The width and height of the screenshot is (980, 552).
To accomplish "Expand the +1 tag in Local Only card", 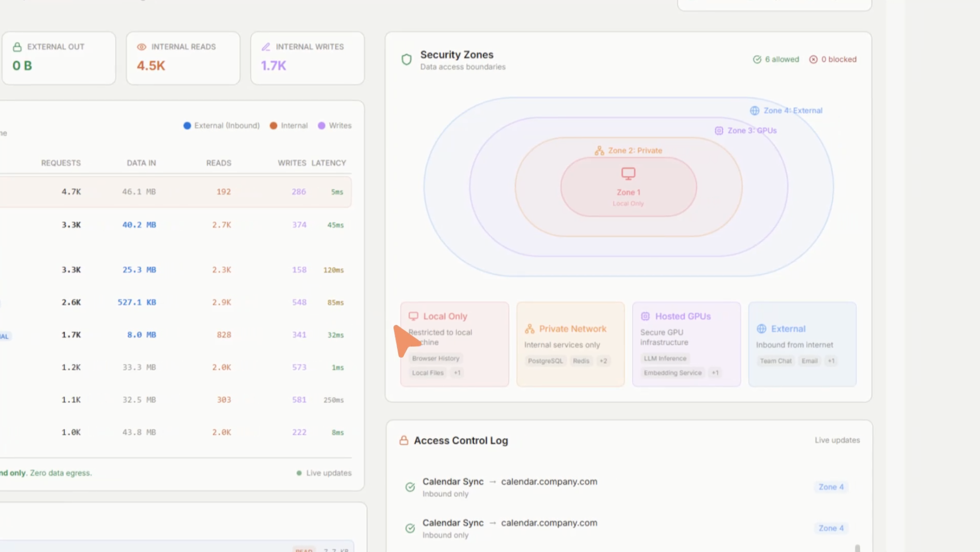I will click(457, 373).
